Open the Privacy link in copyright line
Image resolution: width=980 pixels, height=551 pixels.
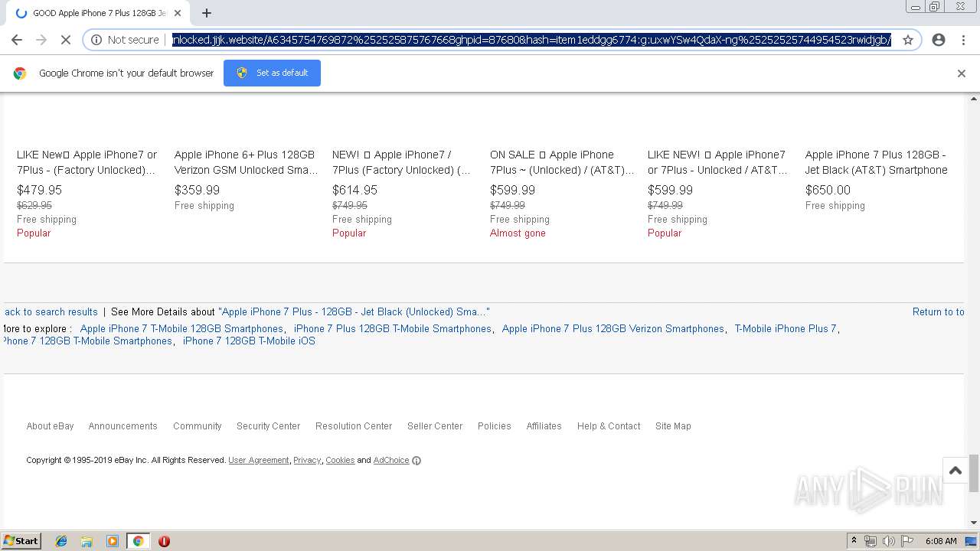point(307,460)
